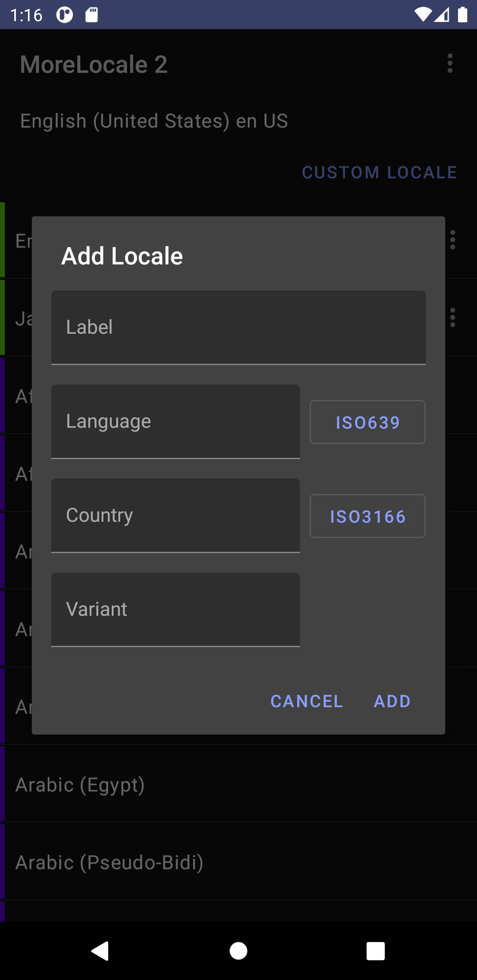Image resolution: width=477 pixels, height=980 pixels.
Task: Cancel the Add Locale dialog
Action: click(307, 701)
